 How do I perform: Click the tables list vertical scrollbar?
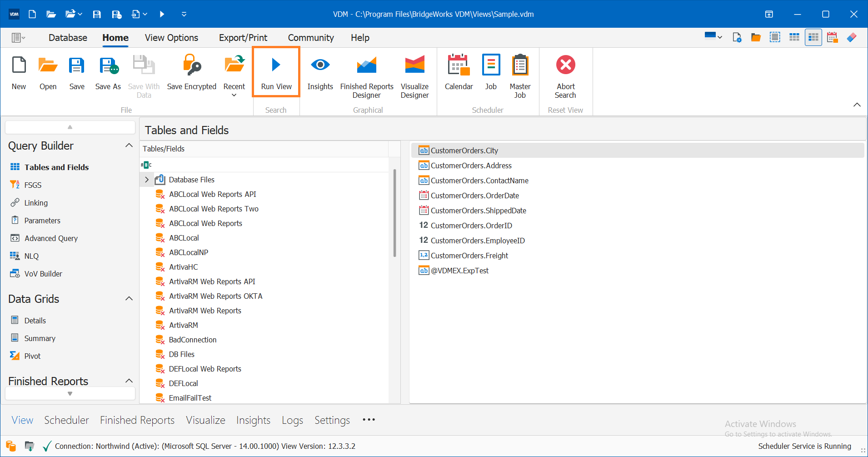pyautogui.click(x=394, y=214)
